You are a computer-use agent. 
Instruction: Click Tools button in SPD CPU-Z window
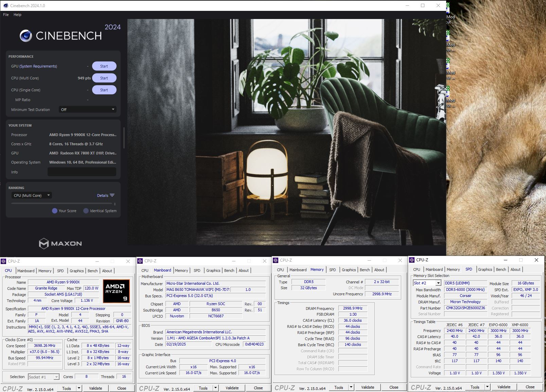click(x=475, y=387)
